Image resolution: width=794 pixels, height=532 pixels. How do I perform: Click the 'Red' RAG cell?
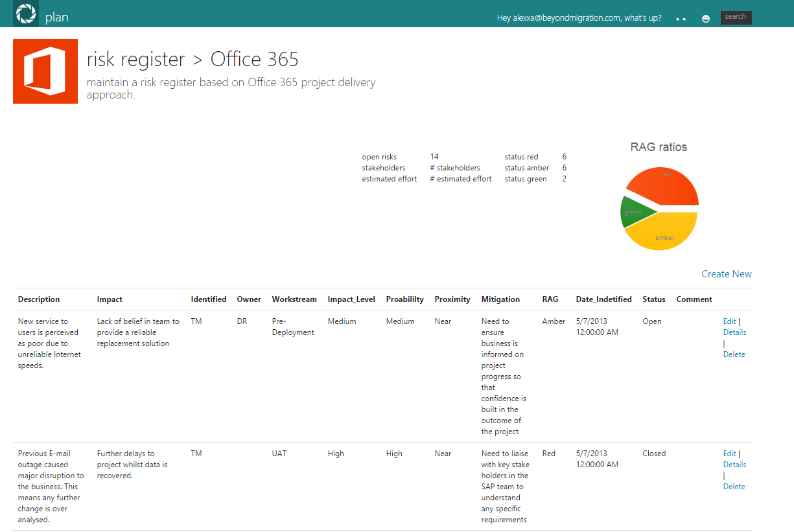coord(548,454)
